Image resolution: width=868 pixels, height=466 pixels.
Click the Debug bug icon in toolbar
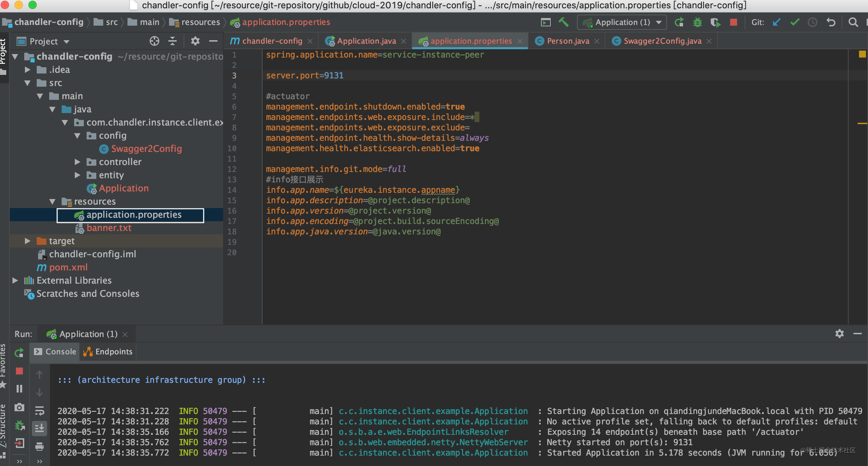pyautogui.click(x=697, y=22)
